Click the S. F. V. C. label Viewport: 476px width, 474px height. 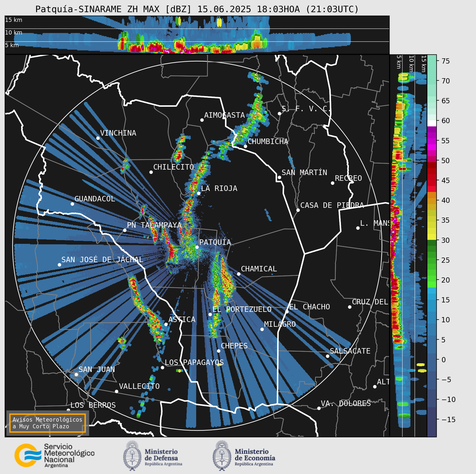(x=306, y=109)
